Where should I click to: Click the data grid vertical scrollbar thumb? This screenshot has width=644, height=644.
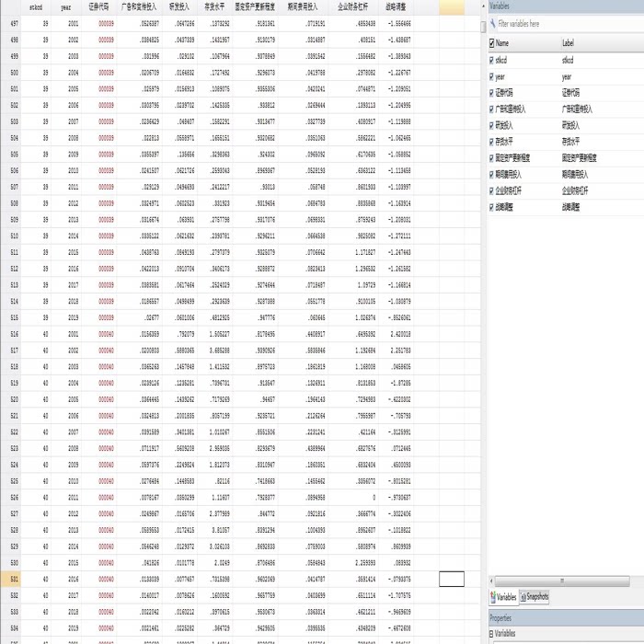483,27
